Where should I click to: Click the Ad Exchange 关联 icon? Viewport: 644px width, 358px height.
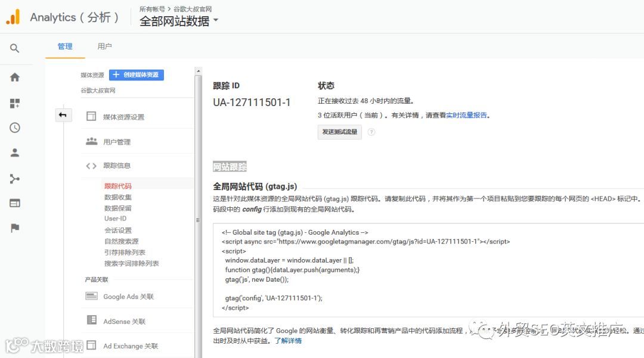tap(92, 345)
